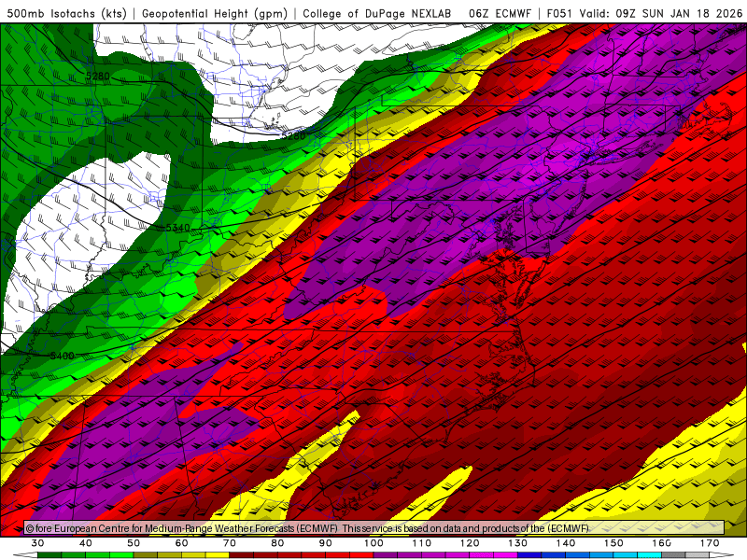Click the 120 knot colorbar label
The width and height of the screenshot is (747, 560).
(470, 543)
